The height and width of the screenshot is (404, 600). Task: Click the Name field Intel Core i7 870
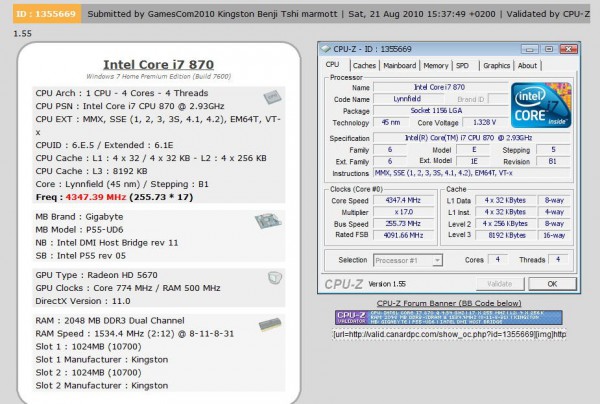(x=440, y=87)
